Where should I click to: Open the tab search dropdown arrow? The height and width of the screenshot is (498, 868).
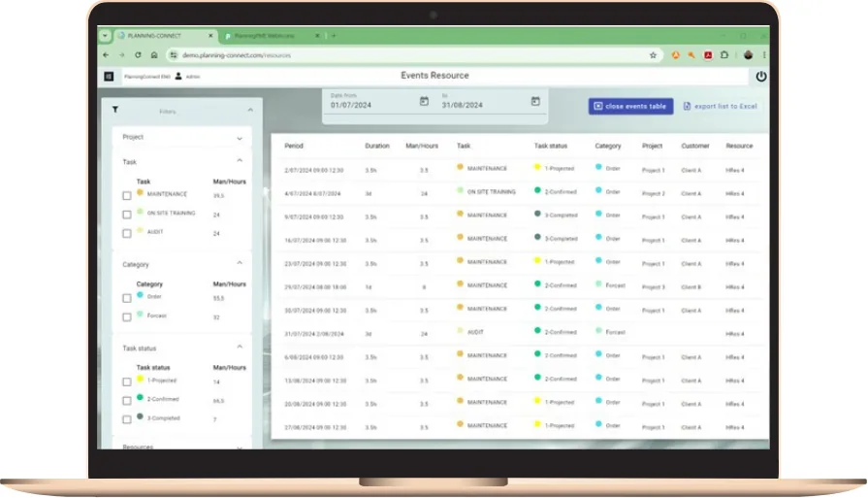coord(105,36)
